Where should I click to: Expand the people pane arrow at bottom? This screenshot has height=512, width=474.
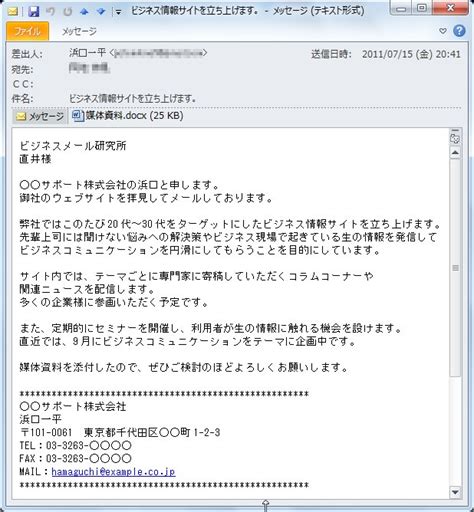point(265,504)
